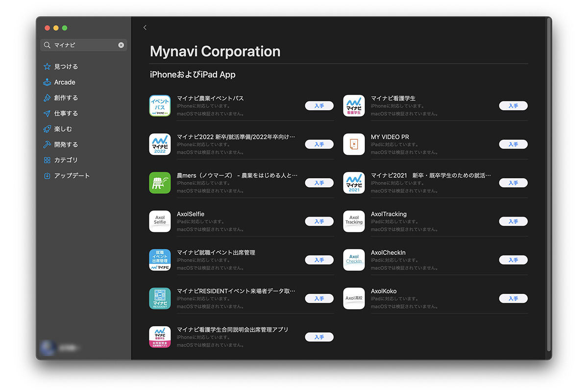
Task: Select 見つける in the sidebar
Action: [x=66, y=67]
